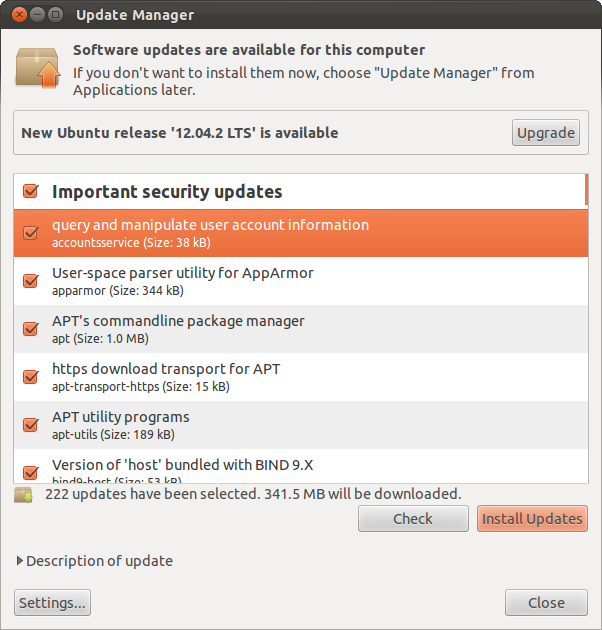This screenshot has height=630, width=602.
Task: Minimize the Update Manager window
Action: coord(37,15)
